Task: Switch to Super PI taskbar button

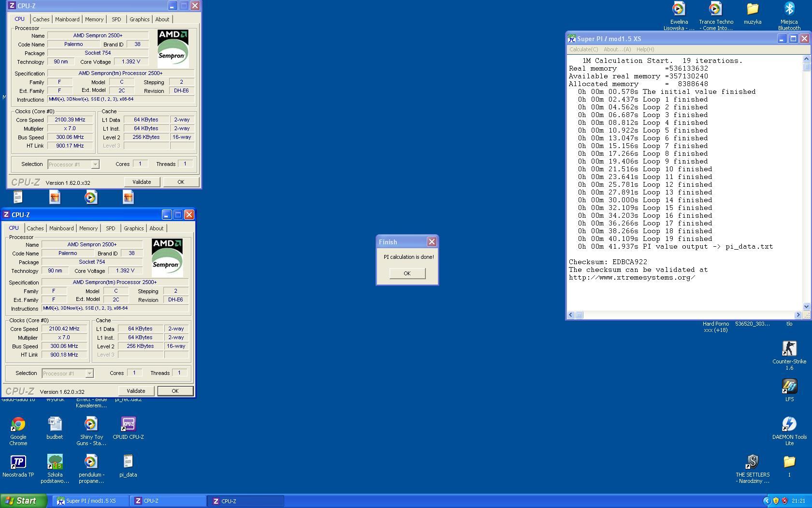Action: click(x=90, y=501)
